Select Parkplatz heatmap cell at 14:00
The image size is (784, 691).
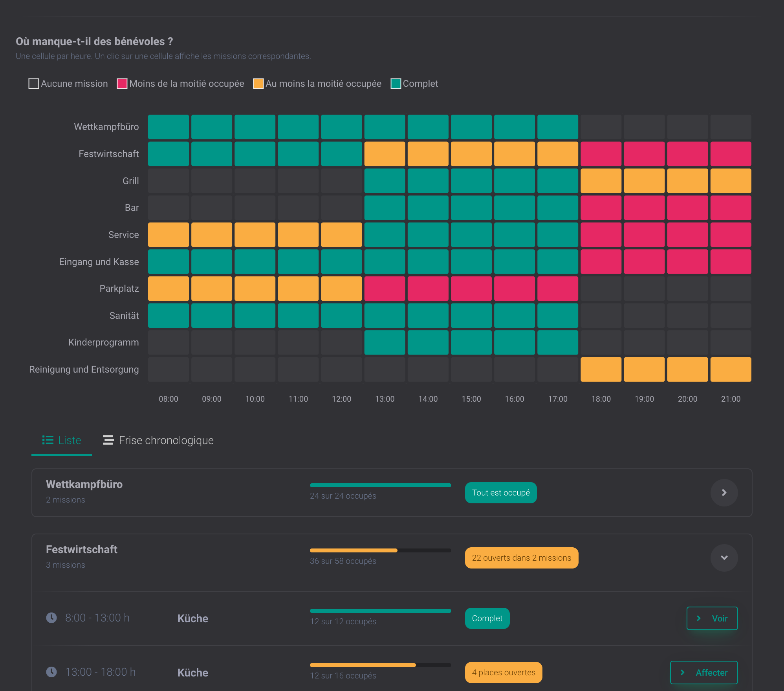[x=428, y=289]
